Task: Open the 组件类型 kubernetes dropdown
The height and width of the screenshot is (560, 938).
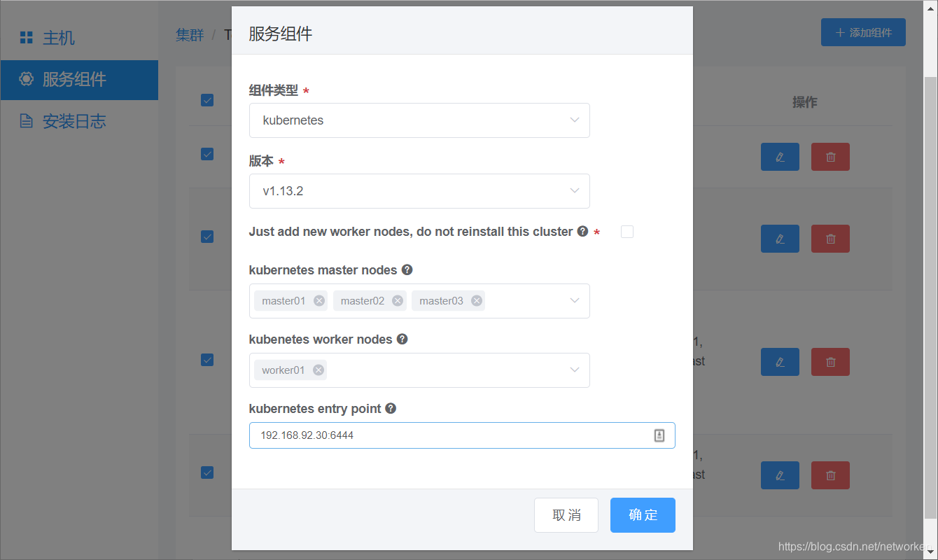Action: pos(419,120)
